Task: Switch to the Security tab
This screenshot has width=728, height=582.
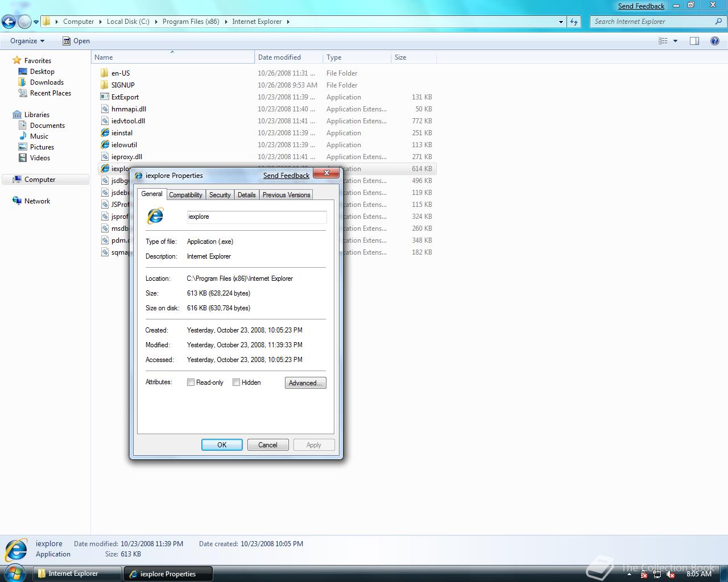Action: pyautogui.click(x=220, y=195)
